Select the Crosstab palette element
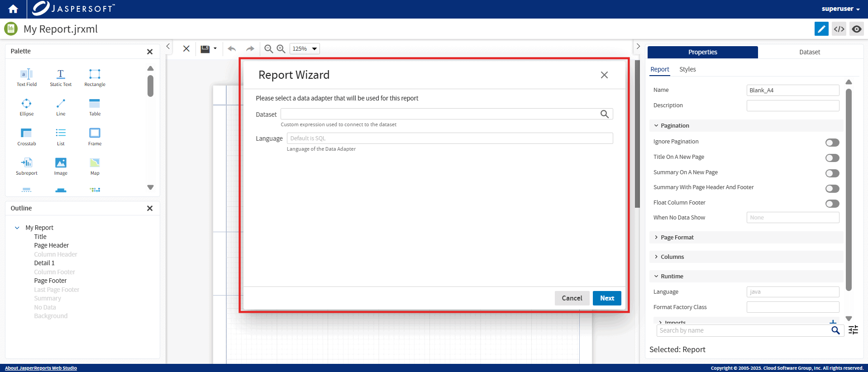The image size is (868, 372). (26, 136)
